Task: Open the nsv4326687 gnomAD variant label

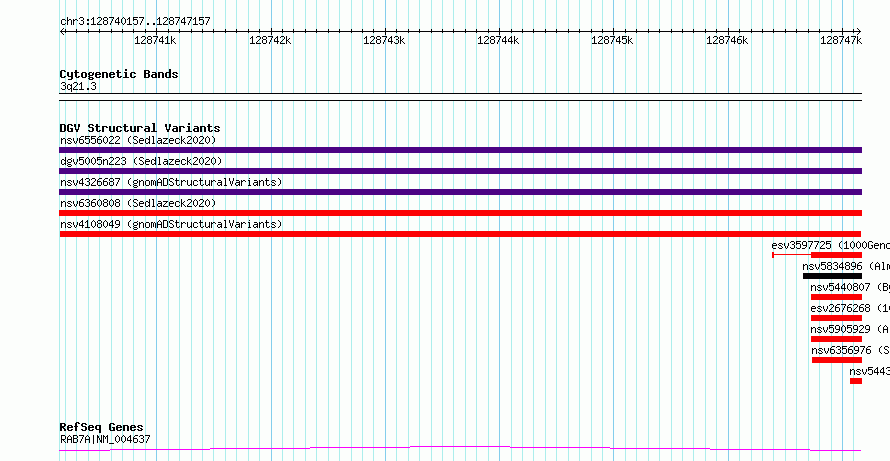Action: click(x=171, y=182)
